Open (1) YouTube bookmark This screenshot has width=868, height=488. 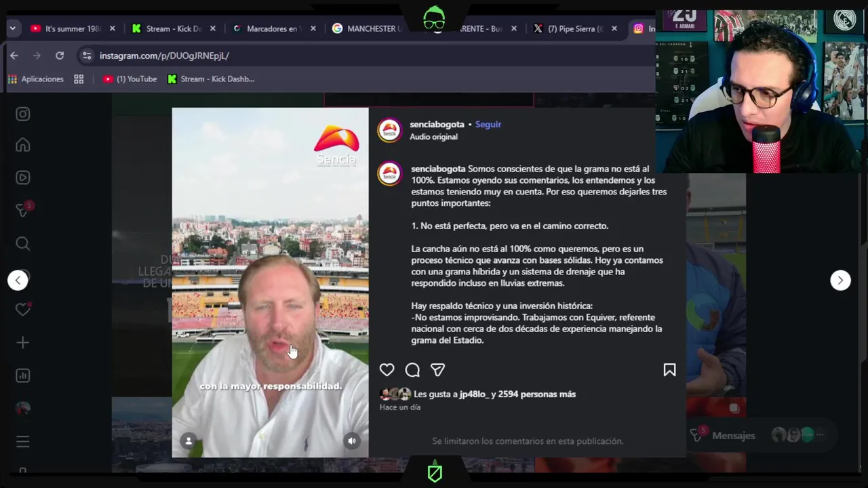click(130, 79)
